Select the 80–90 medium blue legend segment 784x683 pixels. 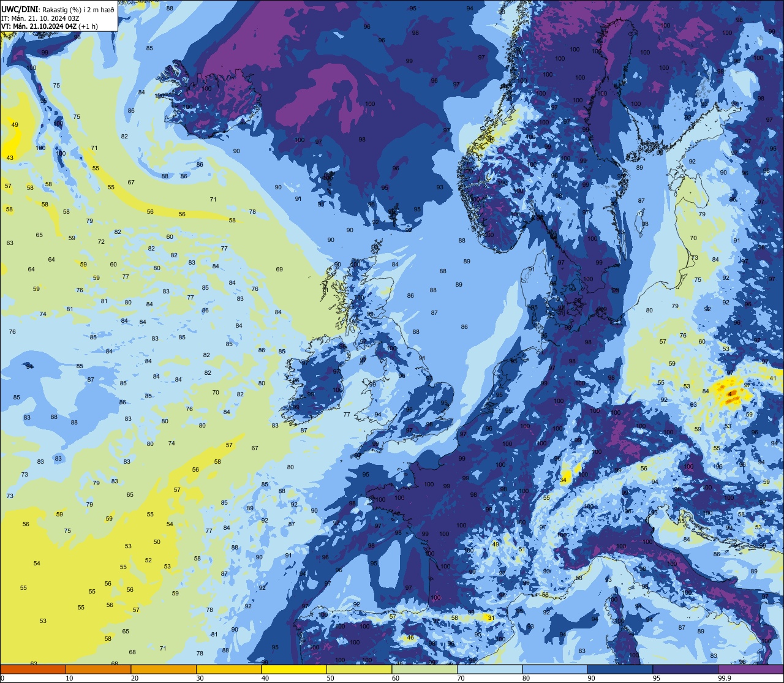coord(555,670)
